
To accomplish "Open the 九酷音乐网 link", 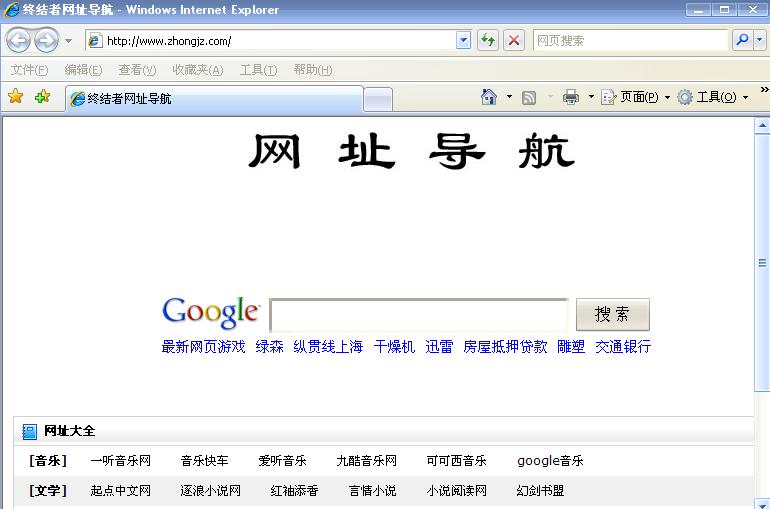I will point(366,461).
